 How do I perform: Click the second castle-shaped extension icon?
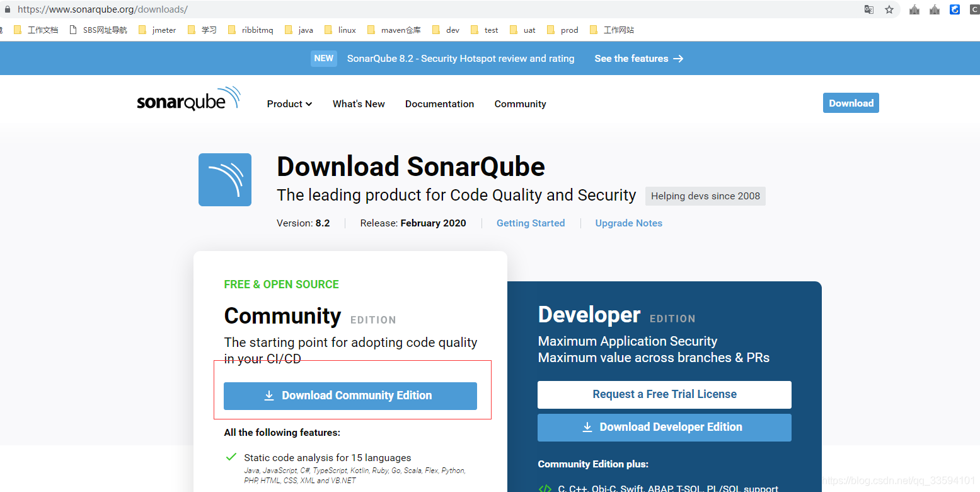(x=935, y=9)
